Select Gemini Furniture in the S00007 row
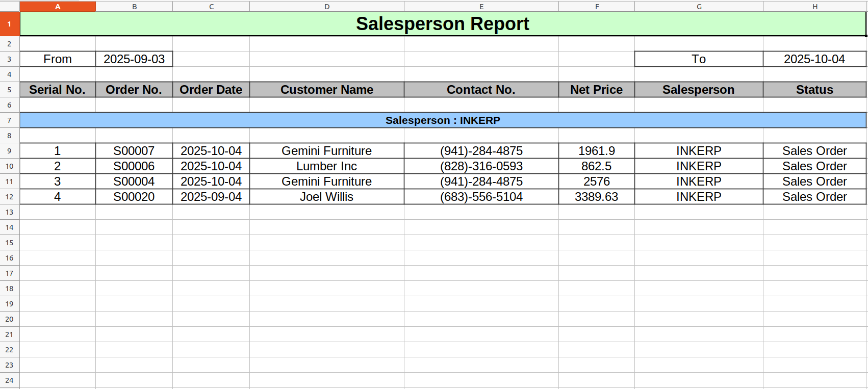Image resolution: width=868 pixels, height=389 pixels. [327, 151]
